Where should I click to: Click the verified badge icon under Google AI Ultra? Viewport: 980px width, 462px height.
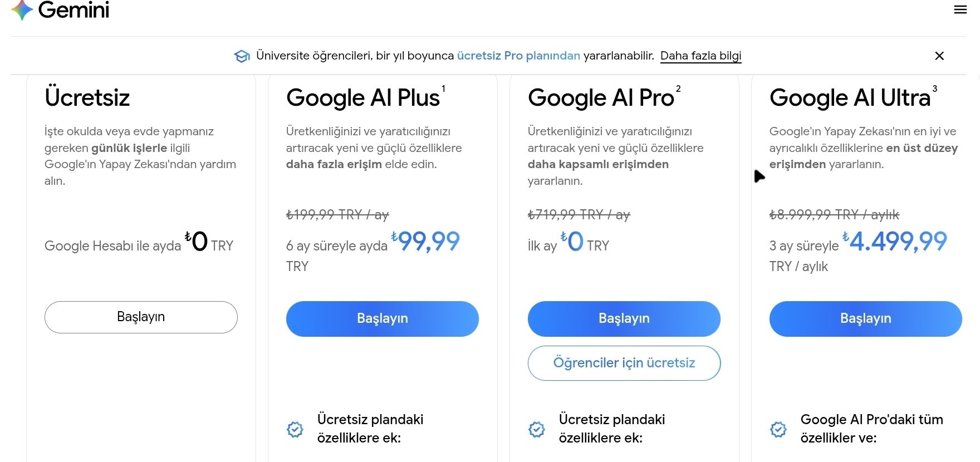click(778, 429)
